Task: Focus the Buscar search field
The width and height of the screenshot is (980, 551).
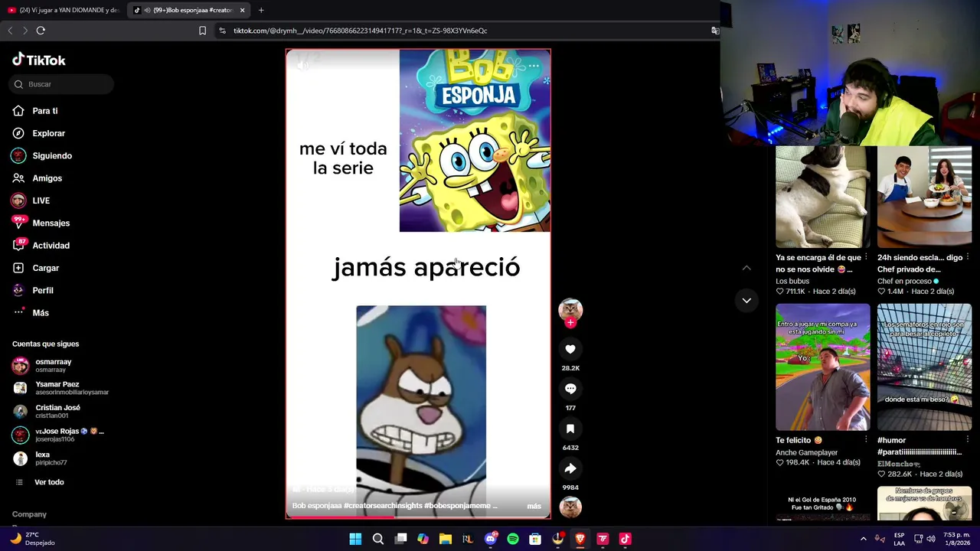Action: pos(61,84)
